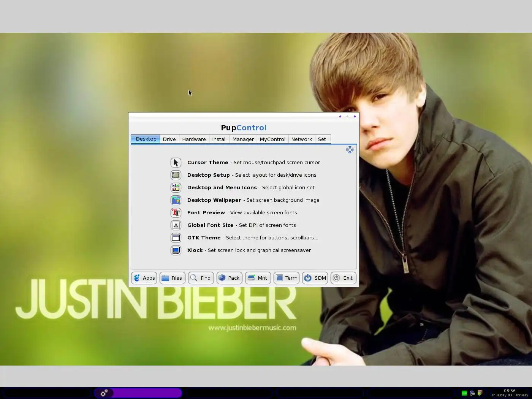
Task: Click the Mnt mount button
Action: tap(258, 278)
